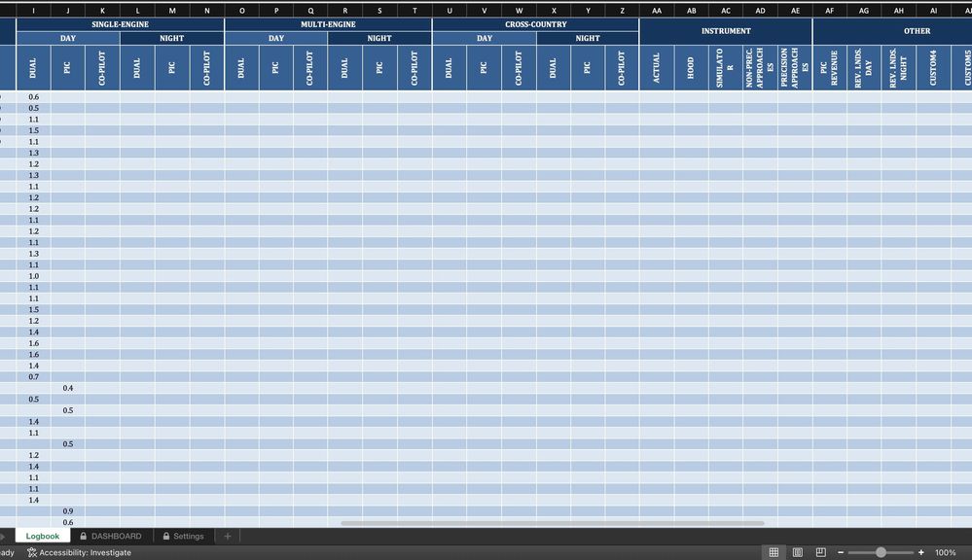Click PIC REVENUE column header
This screenshot has height=560, width=972.
click(829, 67)
